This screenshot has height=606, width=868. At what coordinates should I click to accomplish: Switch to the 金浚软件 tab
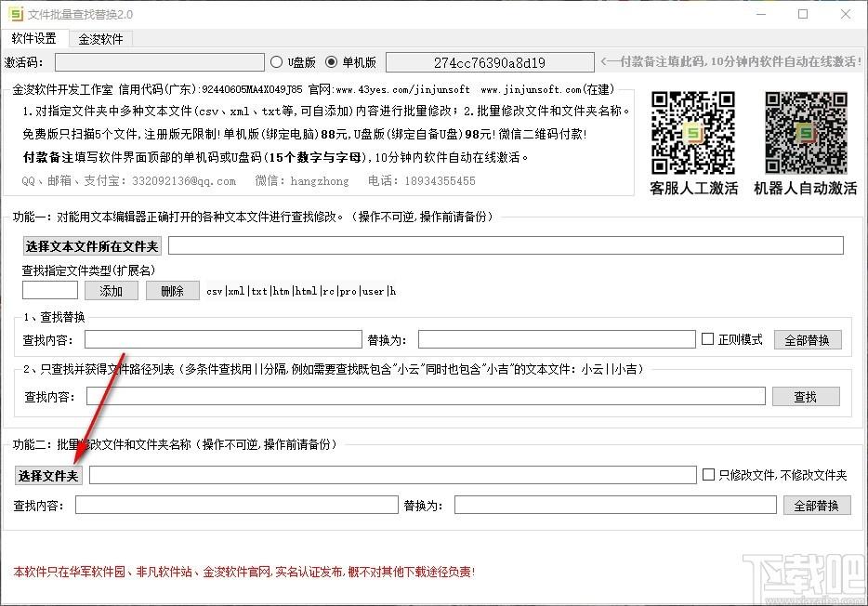click(100, 39)
